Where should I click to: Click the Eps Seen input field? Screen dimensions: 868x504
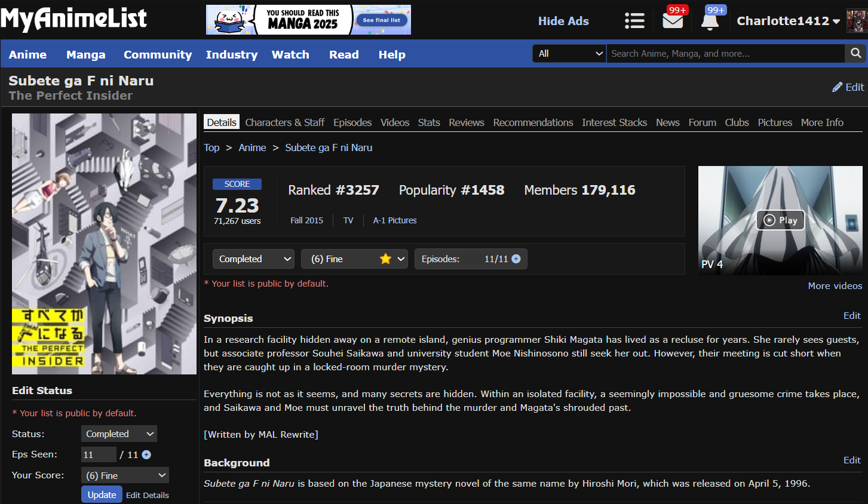pyautogui.click(x=99, y=455)
